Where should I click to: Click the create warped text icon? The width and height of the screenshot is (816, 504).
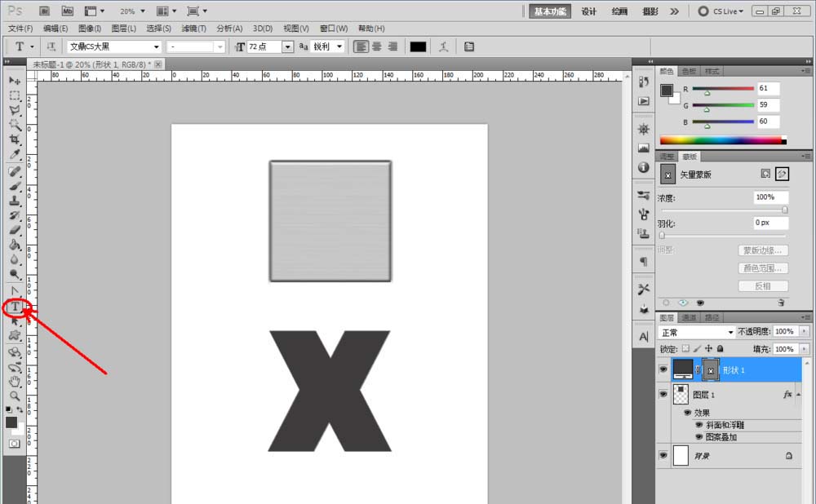click(443, 46)
